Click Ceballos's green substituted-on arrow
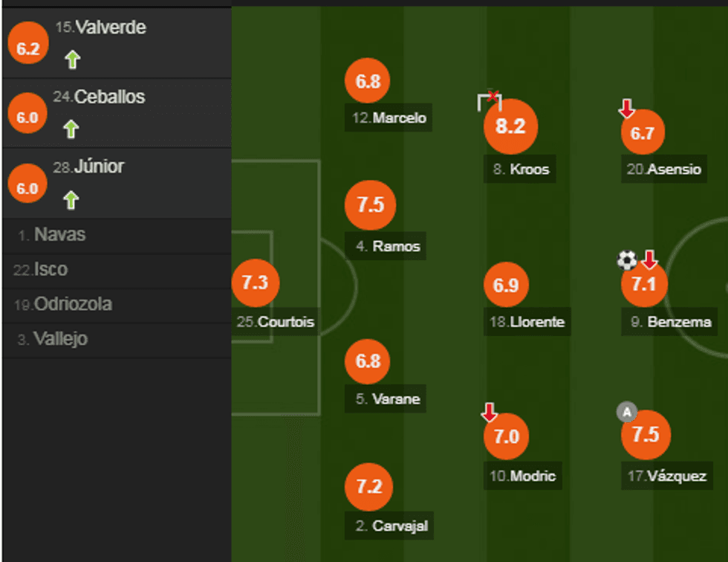728x562 pixels. [71, 129]
